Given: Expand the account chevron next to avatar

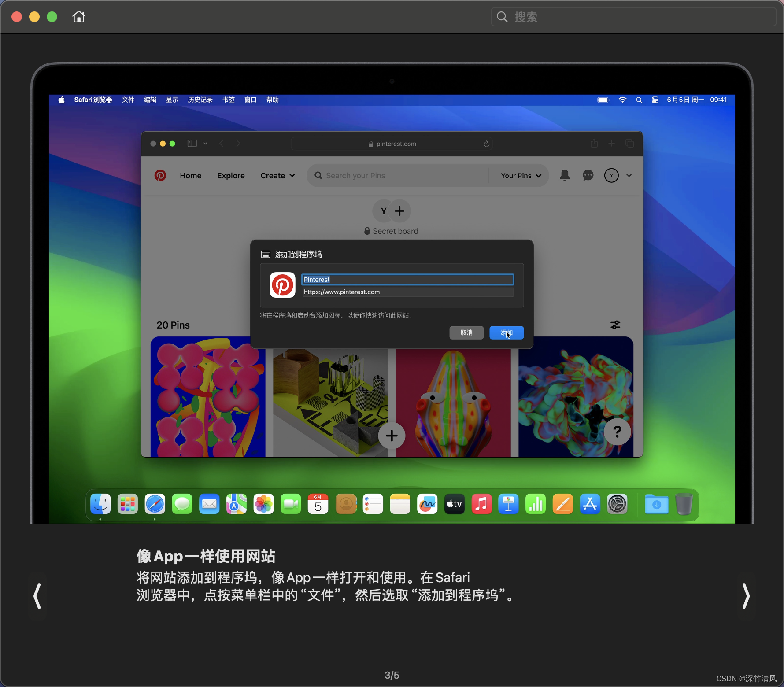Looking at the screenshot, I should pos(629,175).
